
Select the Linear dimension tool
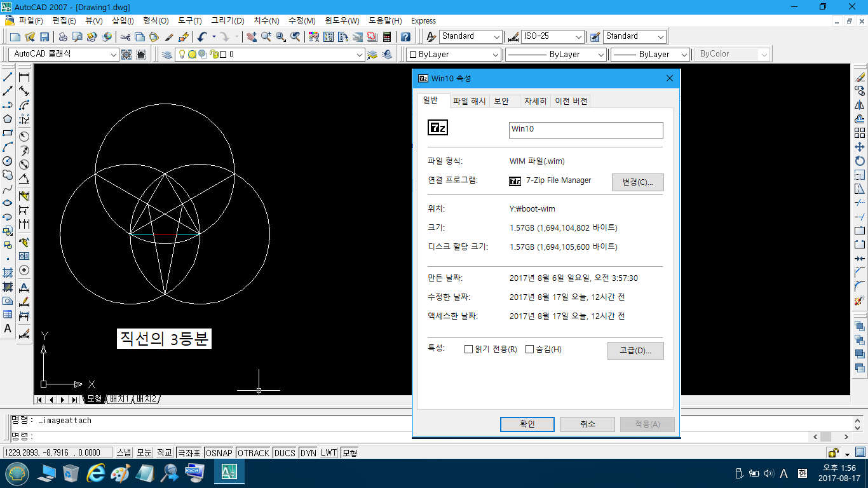point(24,78)
